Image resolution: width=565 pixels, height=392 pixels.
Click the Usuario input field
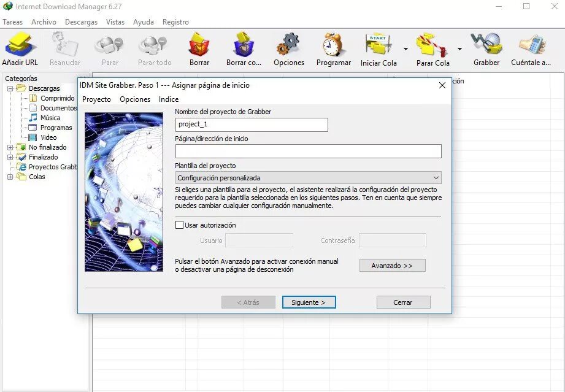click(259, 240)
